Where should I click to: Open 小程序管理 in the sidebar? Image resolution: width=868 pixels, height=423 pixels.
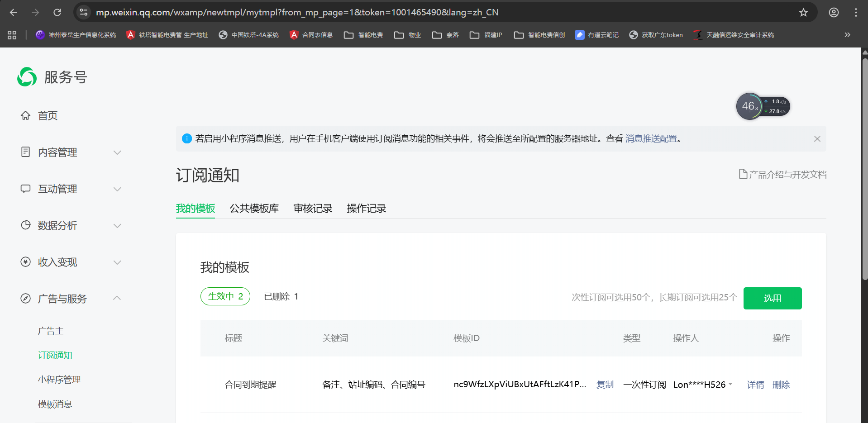coord(59,380)
